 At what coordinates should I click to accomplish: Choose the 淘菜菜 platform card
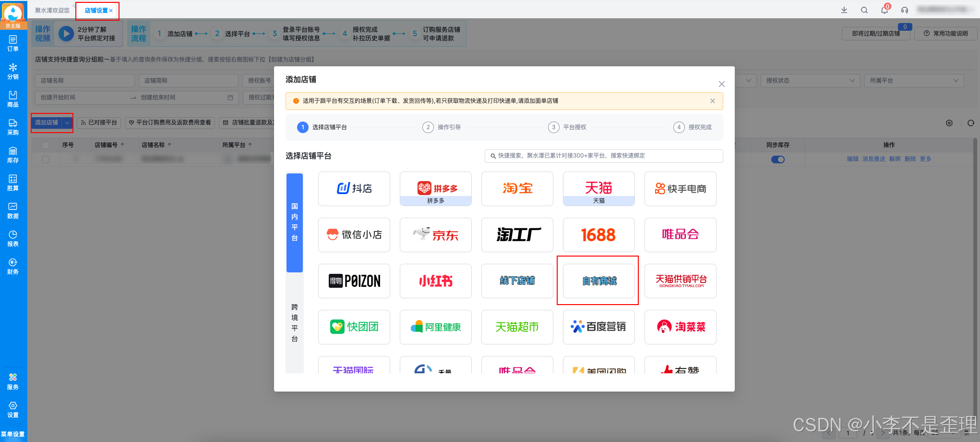pyautogui.click(x=681, y=327)
